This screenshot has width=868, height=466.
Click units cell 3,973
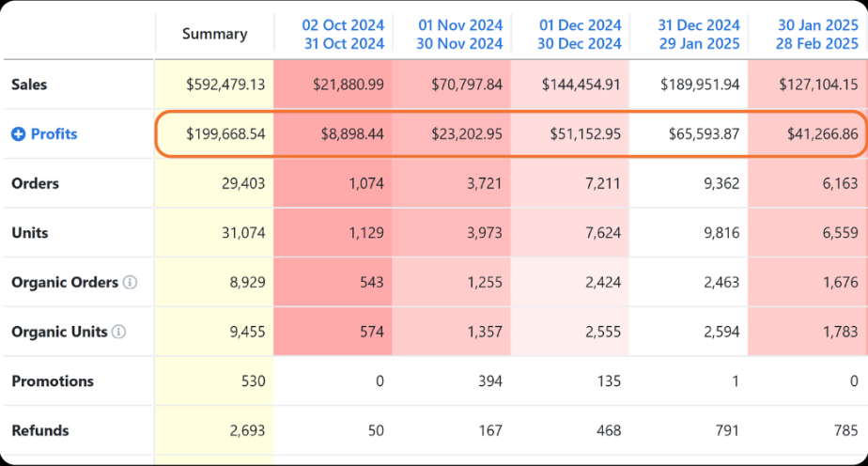pyautogui.click(x=485, y=232)
